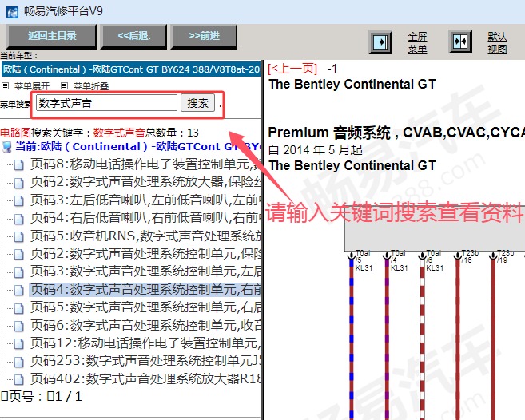Open 页码253:数字式声音处理系统控制单元J
The width and height of the screenshot is (525, 420).
tap(145, 361)
